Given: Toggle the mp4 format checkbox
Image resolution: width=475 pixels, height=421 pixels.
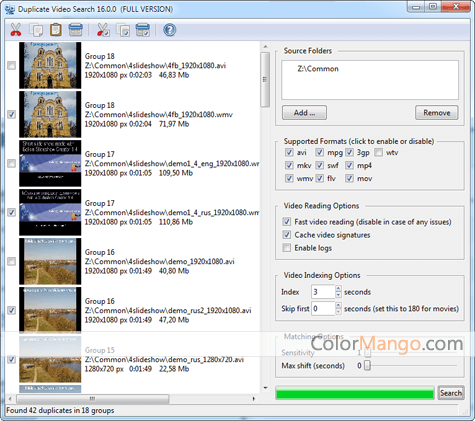Looking at the screenshot, I should 349,165.
